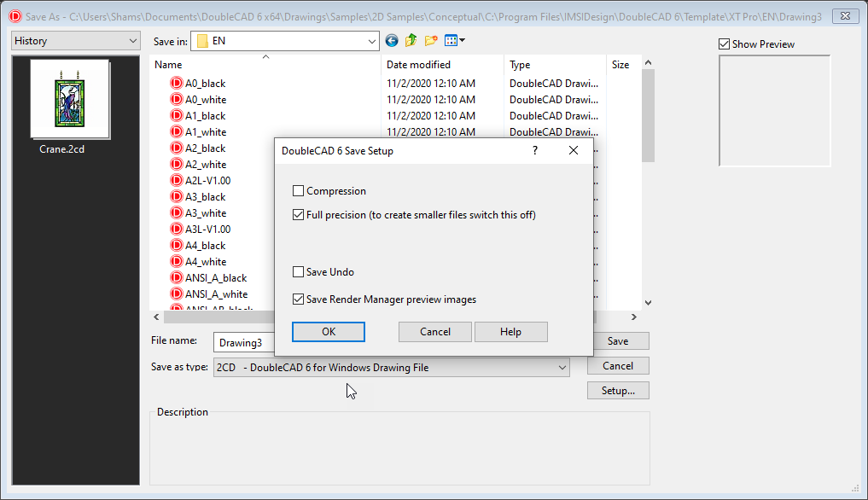The image size is (868, 500).
Task: Click the A2L-V1.00 file icon
Action: coord(177,180)
